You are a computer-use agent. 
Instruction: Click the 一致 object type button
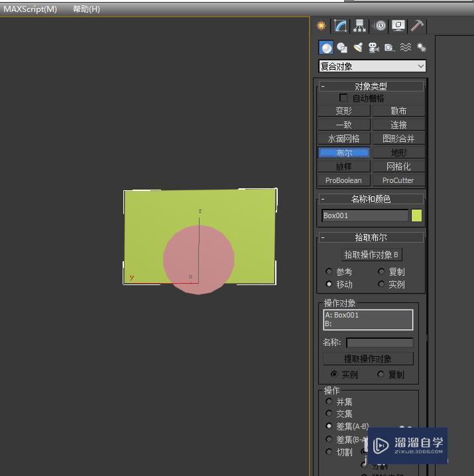(344, 125)
